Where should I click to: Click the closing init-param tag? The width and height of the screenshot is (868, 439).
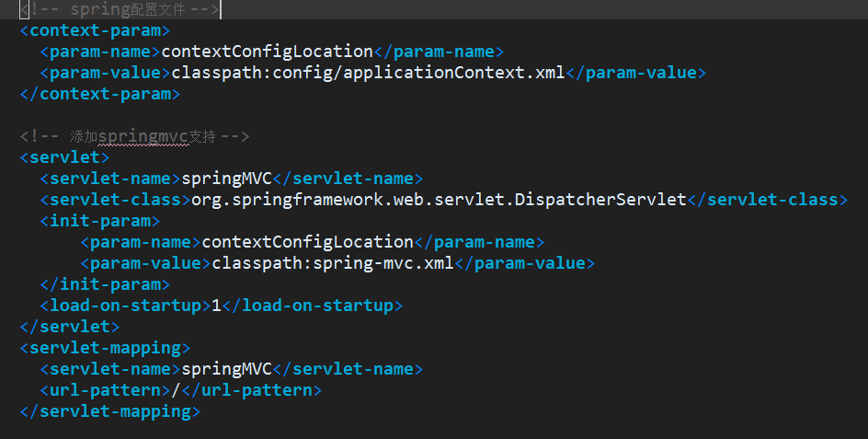(105, 284)
